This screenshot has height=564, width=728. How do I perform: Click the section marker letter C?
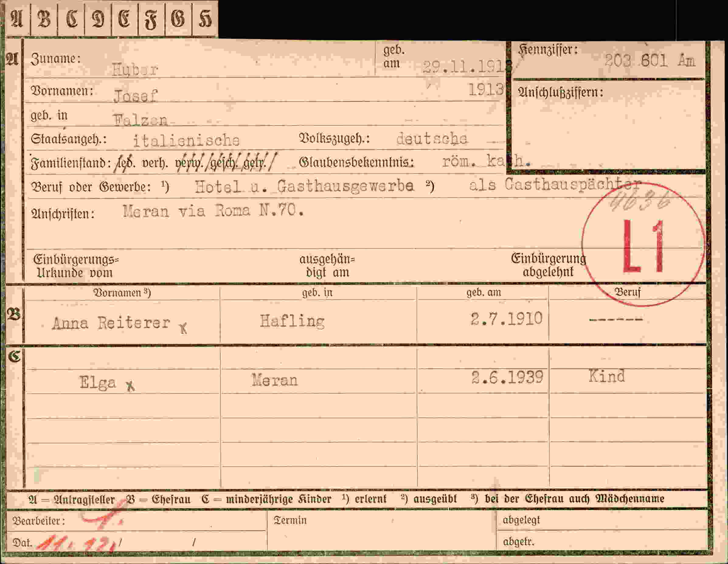14,356
